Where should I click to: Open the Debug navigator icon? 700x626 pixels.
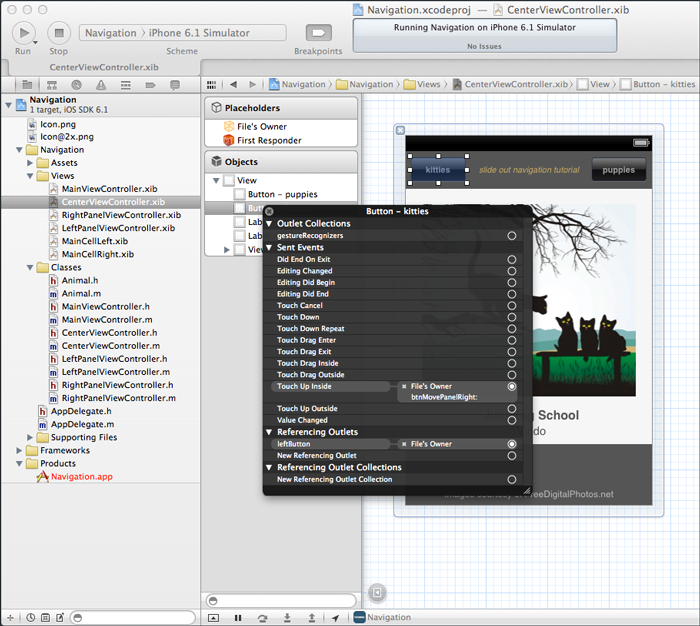coord(126,84)
